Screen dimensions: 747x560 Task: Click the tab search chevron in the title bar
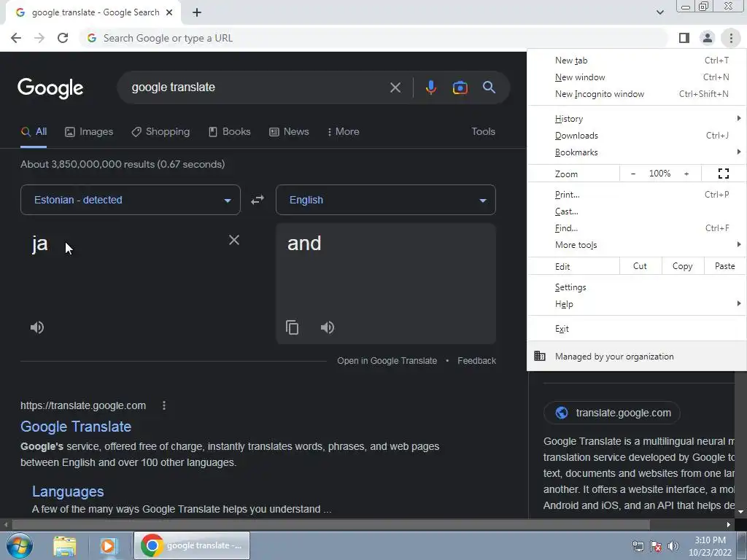pos(659,12)
